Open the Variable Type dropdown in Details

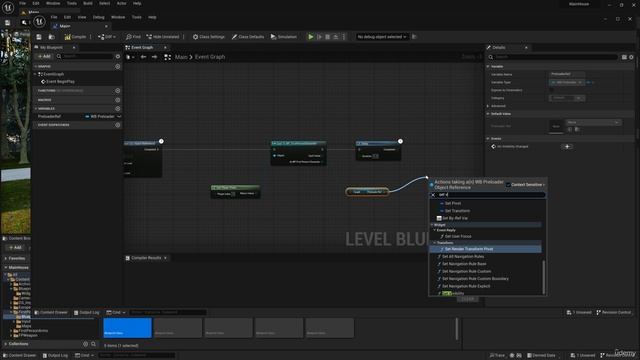click(x=567, y=82)
